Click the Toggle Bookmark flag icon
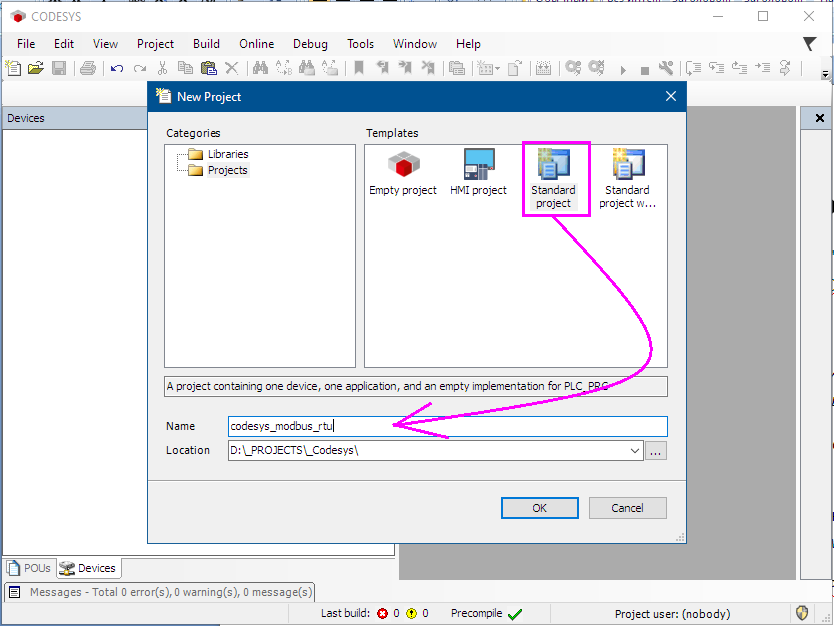This screenshot has height=626, width=834. click(359, 68)
